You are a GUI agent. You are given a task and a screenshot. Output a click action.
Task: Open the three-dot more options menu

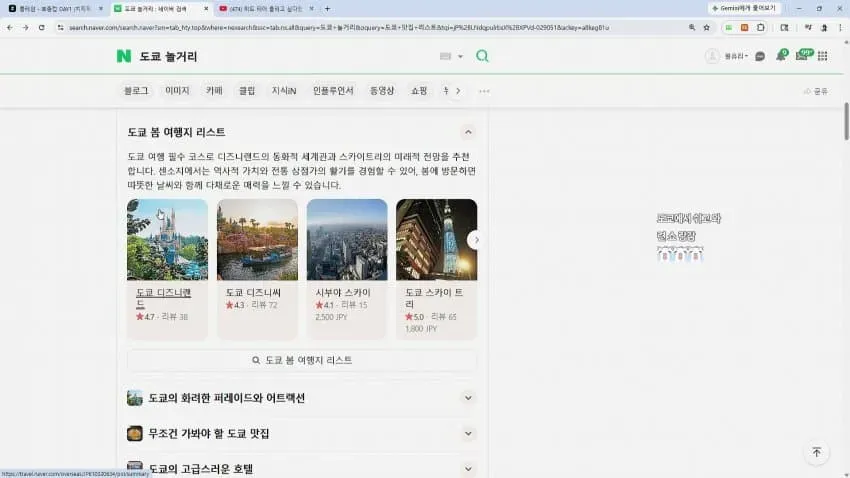coord(484,91)
